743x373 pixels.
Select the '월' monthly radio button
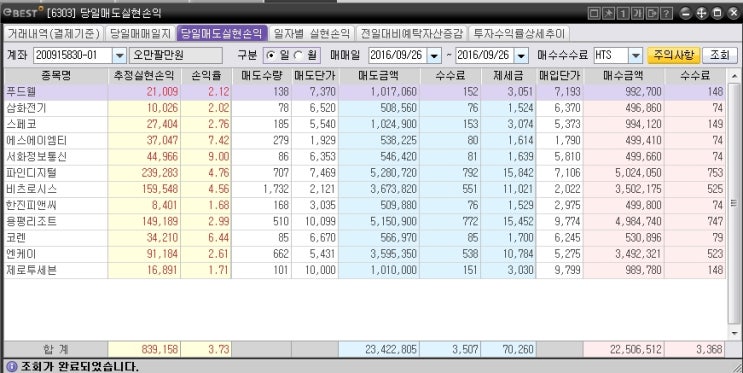[x=298, y=55]
